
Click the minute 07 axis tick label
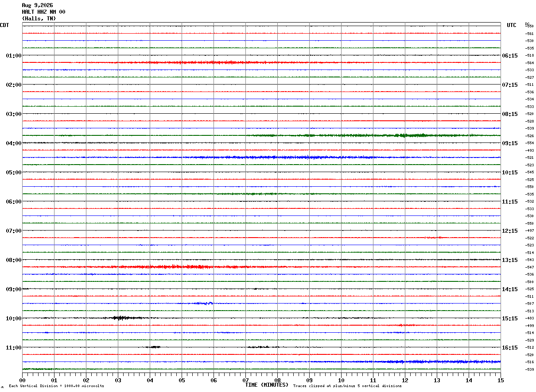point(246,380)
